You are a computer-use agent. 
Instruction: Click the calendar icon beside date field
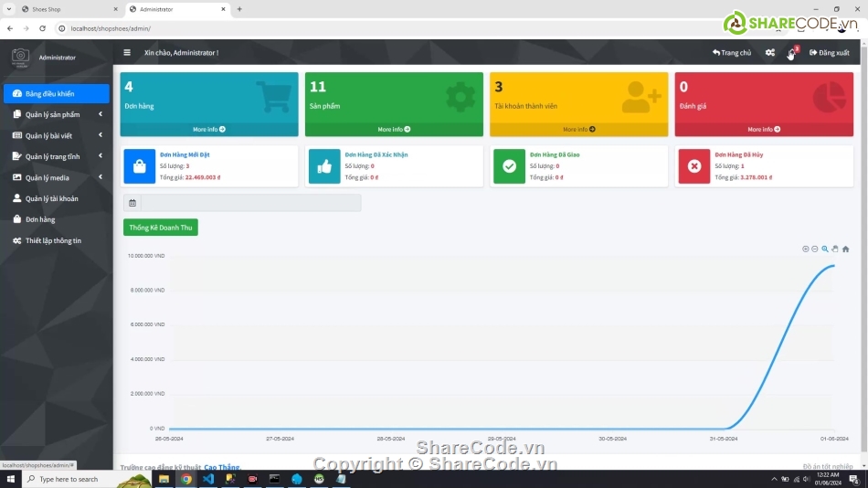tap(132, 203)
